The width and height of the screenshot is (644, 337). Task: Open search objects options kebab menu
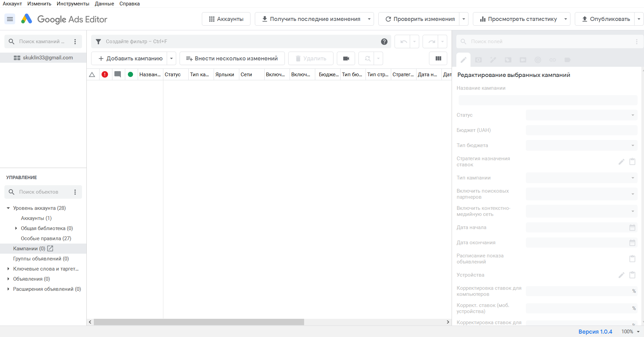coord(75,192)
